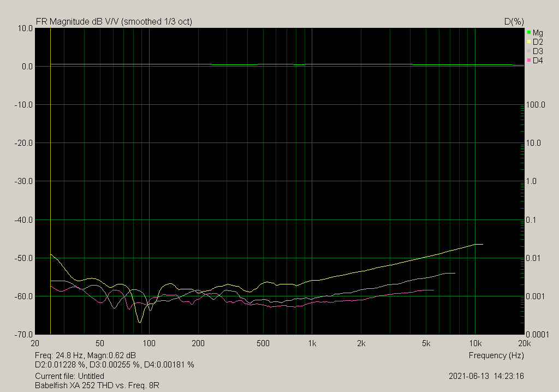This screenshot has height=392, width=559.
Task: Click the 1k frequency axis tick label
Action: pos(312,343)
